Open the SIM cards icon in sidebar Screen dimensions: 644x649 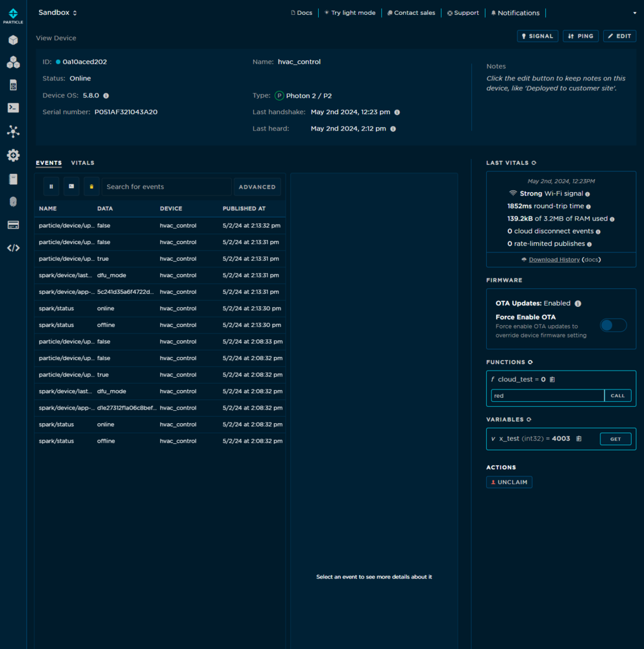coord(13,85)
